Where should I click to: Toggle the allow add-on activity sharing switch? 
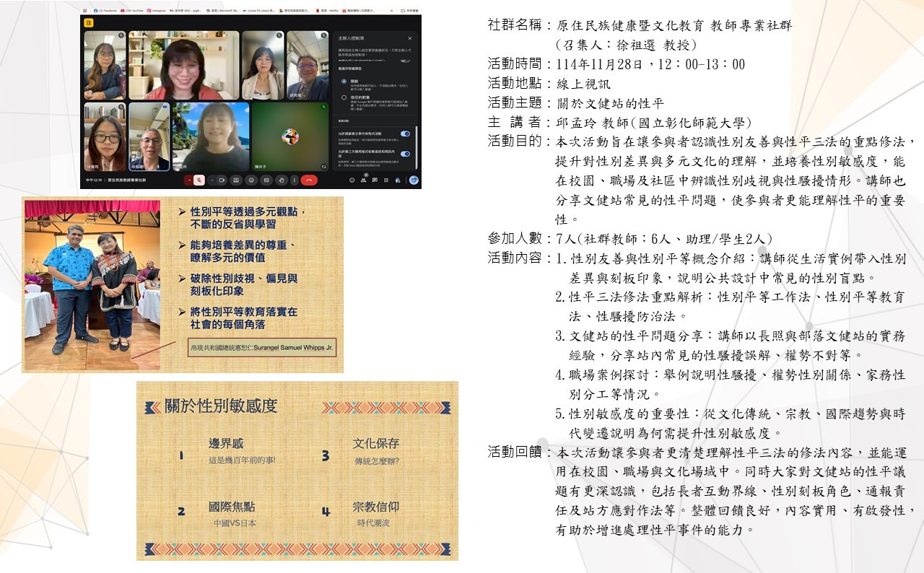click(x=405, y=134)
